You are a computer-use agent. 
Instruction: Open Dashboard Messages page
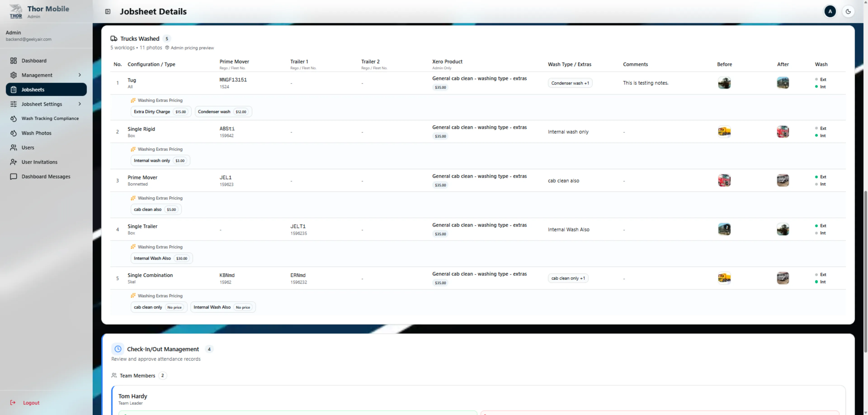point(46,177)
